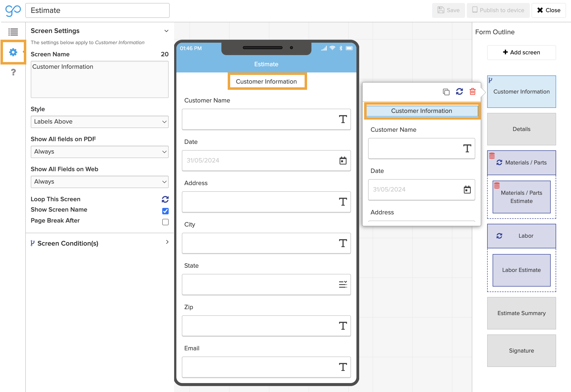Open Show All fields on PDF dropdown

[x=99, y=152]
